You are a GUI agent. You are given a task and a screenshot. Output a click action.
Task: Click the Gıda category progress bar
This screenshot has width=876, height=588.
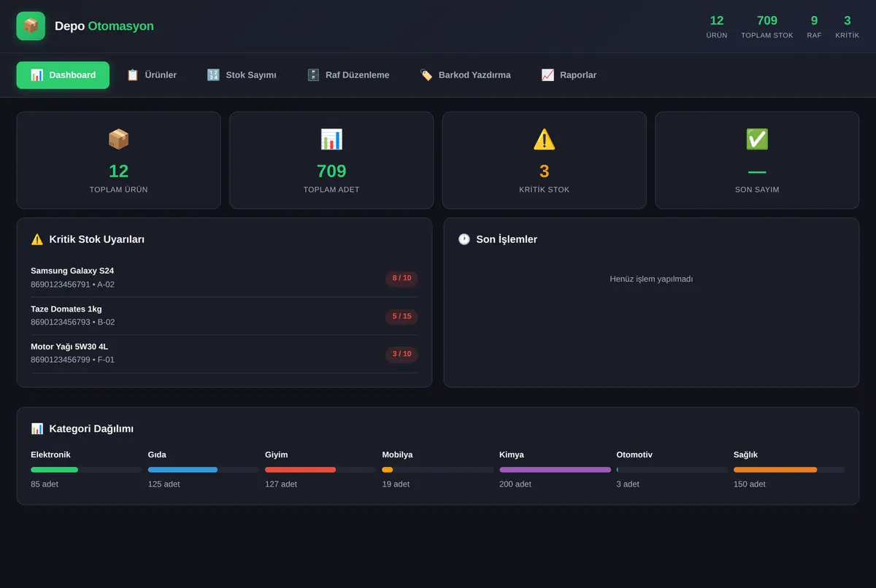(x=204, y=470)
